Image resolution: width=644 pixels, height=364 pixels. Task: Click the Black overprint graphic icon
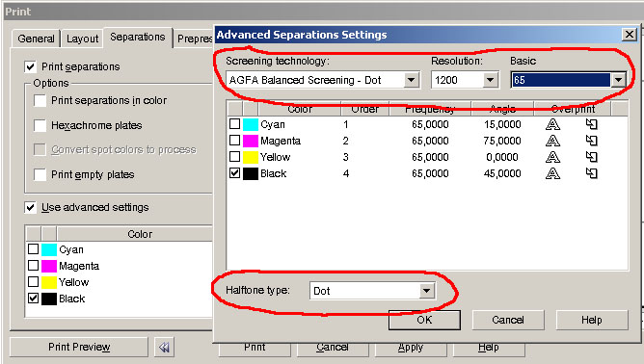(x=591, y=173)
